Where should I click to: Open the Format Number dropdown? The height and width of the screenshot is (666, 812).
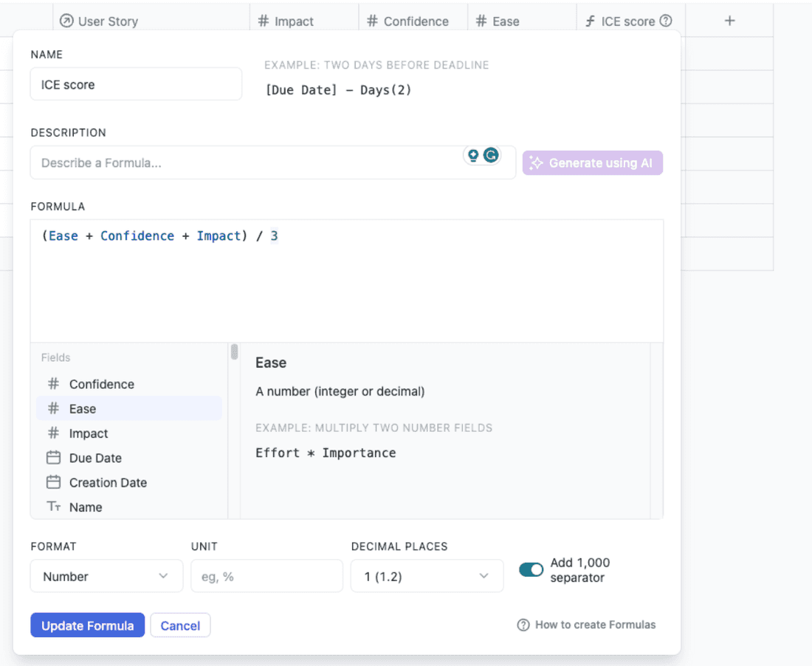[x=106, y=576]
